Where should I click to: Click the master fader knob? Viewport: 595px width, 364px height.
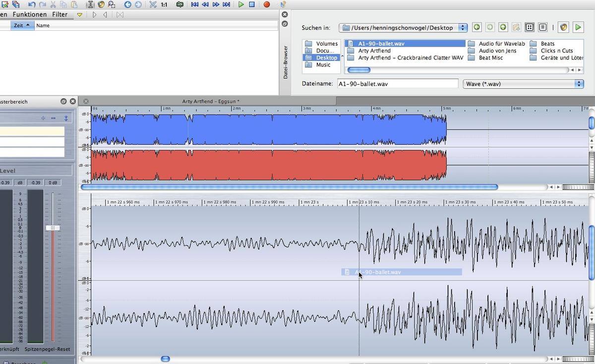coord(53,228)
